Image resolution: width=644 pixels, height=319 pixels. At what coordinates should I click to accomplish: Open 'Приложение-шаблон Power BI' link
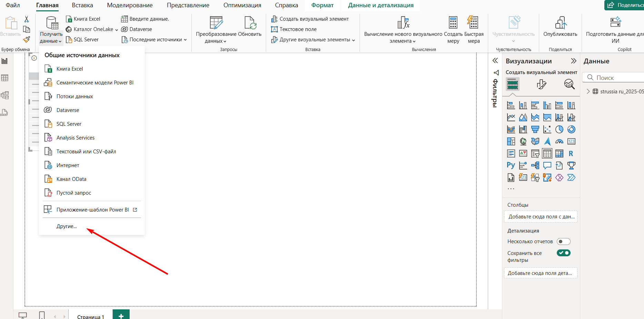coord(92,210)
